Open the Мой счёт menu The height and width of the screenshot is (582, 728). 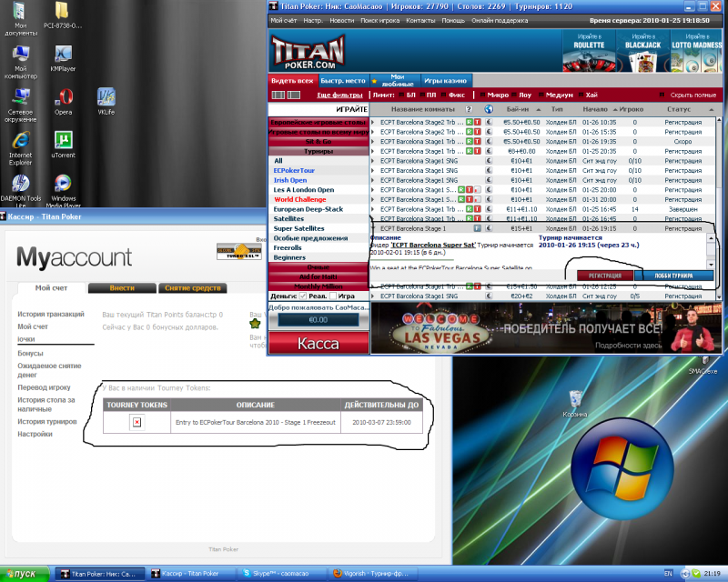click(x=284, y=20)
